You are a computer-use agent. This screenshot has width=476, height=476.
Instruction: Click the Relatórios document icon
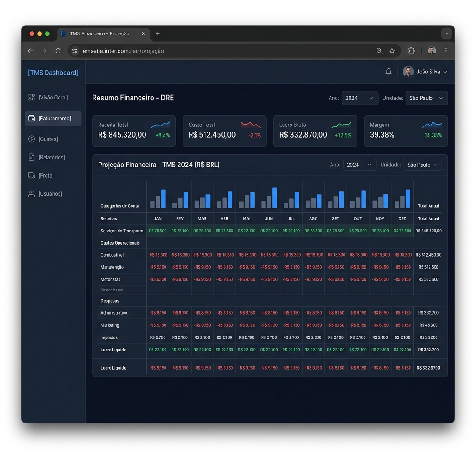pos(32,157)
